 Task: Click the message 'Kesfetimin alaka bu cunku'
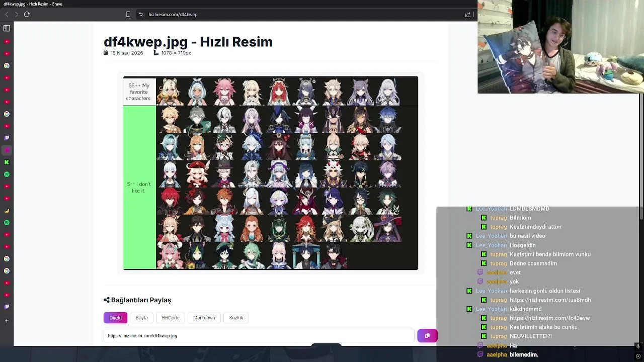click(x=543, y=327)
